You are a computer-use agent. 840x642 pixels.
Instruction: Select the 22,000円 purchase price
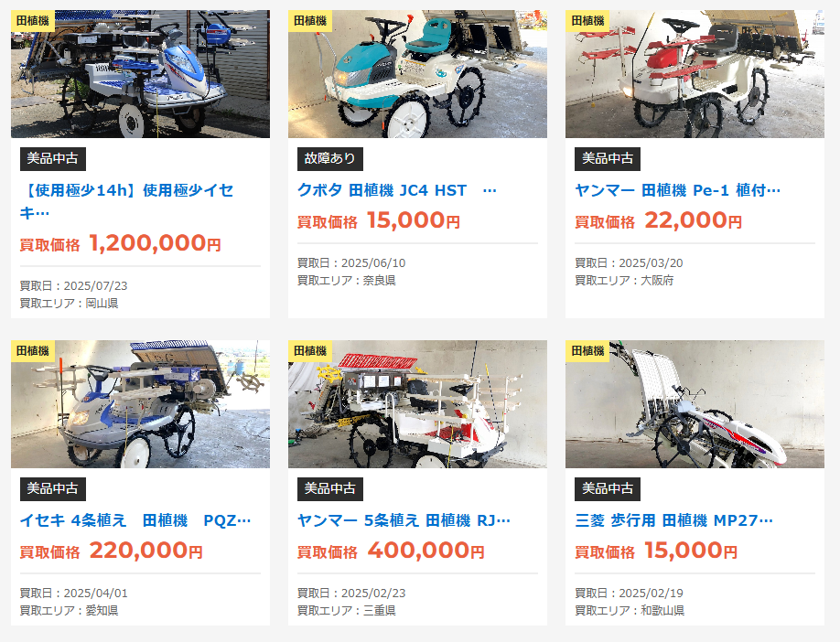694,220
